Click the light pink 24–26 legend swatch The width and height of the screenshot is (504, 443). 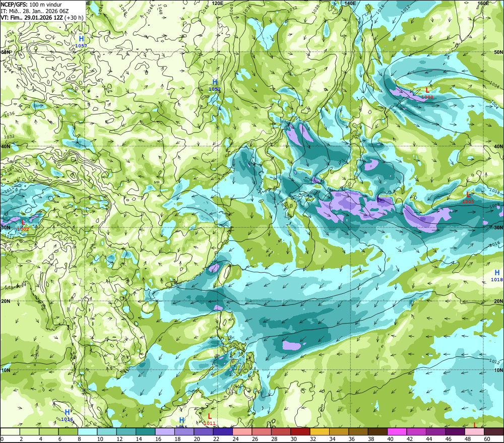tap(242, 431)
